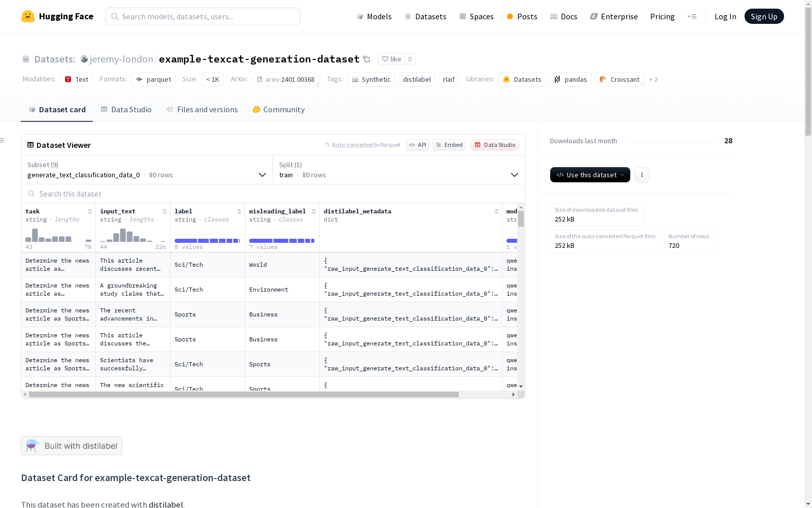
Task: Open the Datasets nav link
Action: pyautogui.click(x=425, y=16)
